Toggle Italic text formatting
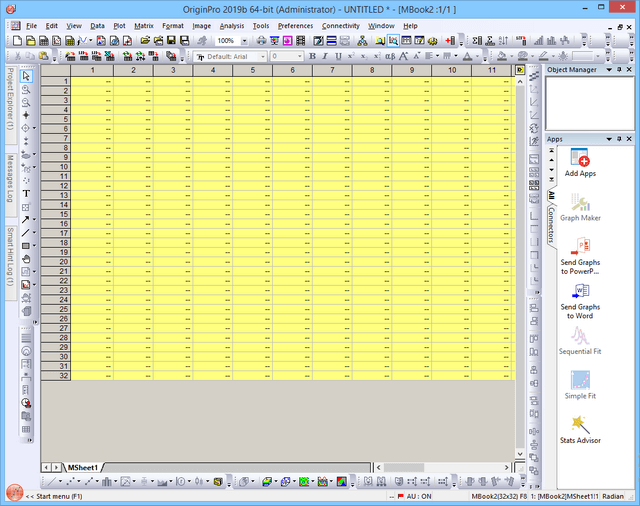Screen dimensions: 640x506 pos(325,57)
